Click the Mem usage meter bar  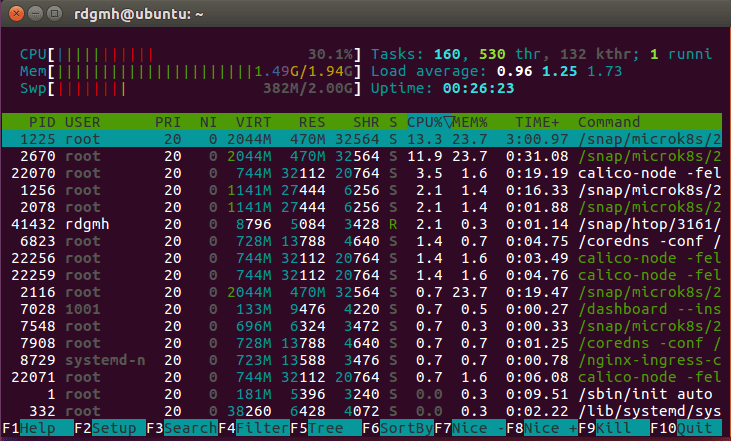pyautogui.click(x=190, y=71)
